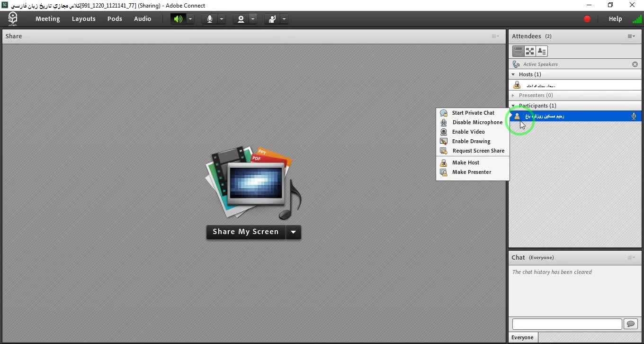Toggle the green speaker audio icon
Viewport: 644px width, 344px height.
tap(178, 19)
